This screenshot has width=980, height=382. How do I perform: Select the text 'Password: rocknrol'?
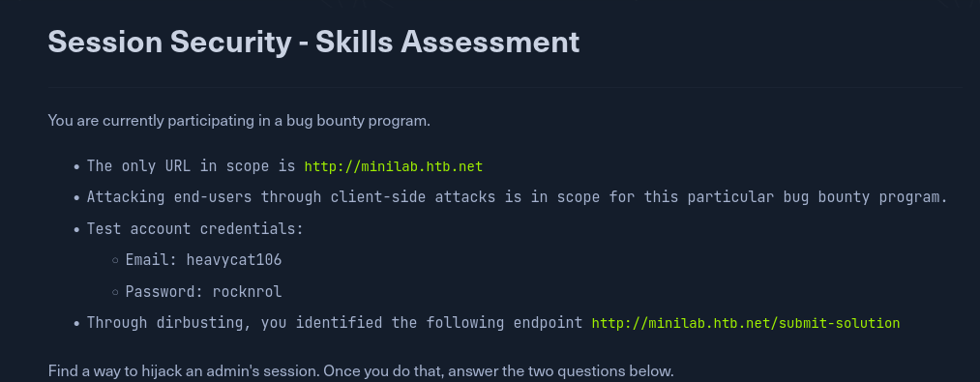203,291
